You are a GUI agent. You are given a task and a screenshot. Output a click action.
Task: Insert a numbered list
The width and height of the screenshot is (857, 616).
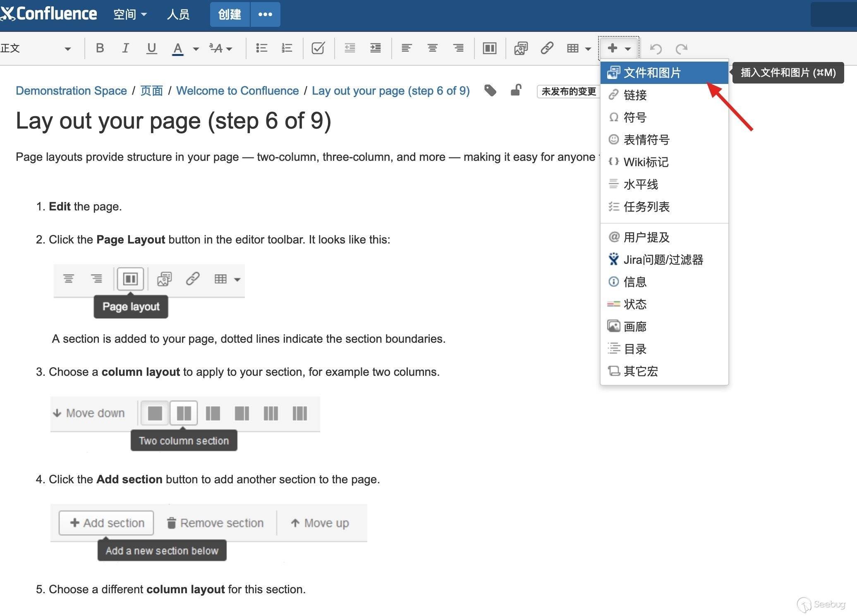(x=287, y=48)
